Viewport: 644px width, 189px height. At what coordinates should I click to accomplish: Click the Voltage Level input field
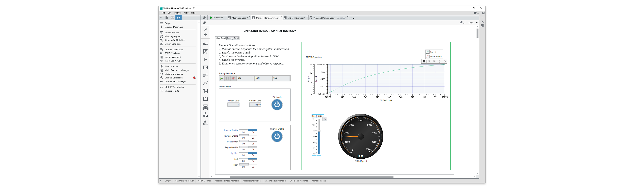click(x=233, y=105)
